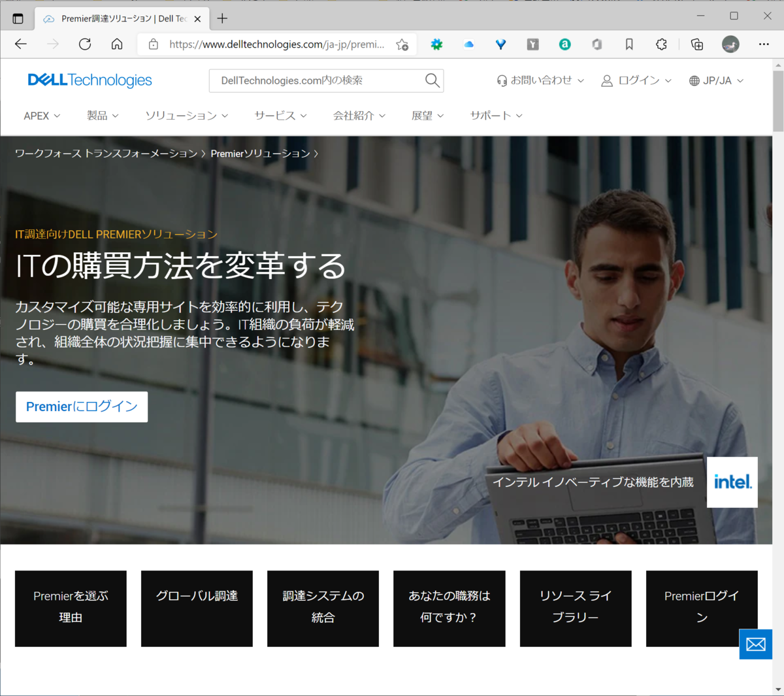The height and width of the screenshot is (696, 784).
Task: Open the サービス menu
Action: (x=280, y=116)
